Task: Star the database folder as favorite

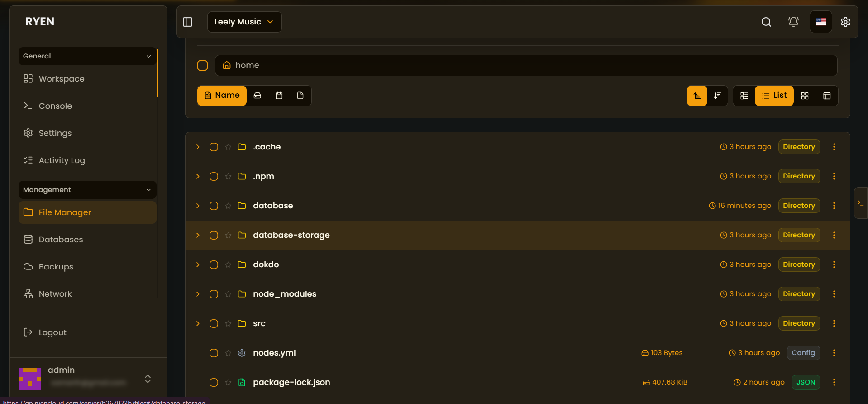Action: (x=228, y=206)
